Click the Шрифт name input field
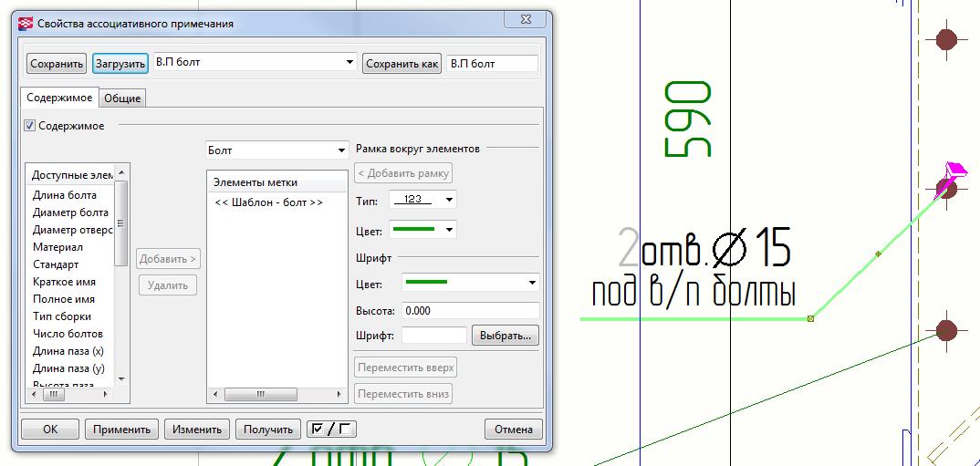The width and height of the screenshot is (980, 466). pos(434,336)
